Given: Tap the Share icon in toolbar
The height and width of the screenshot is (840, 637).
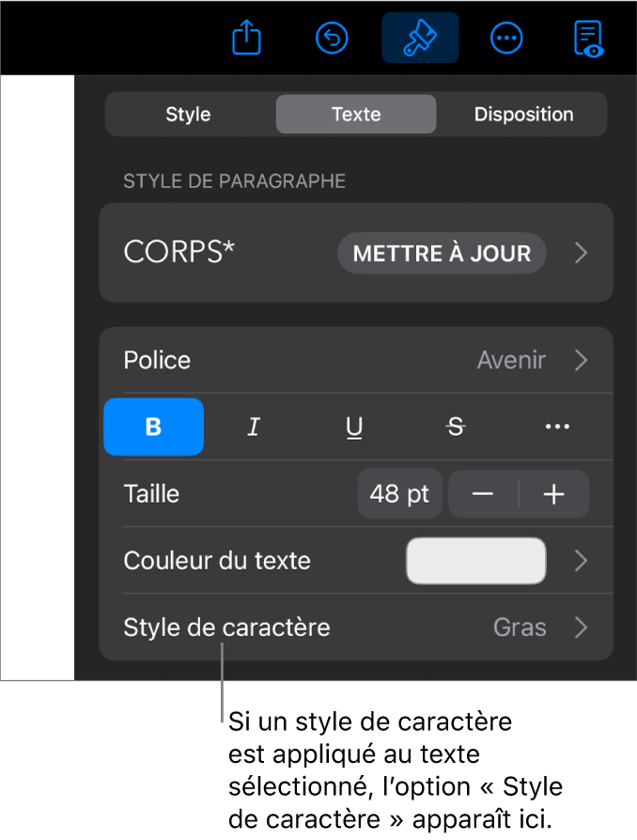Looking at the screenshot, I should tap(246, 39).
